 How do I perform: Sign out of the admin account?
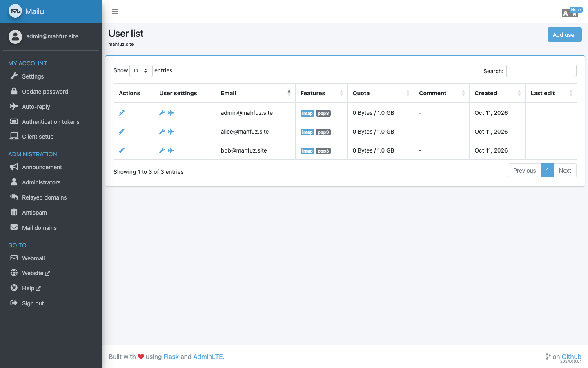coord(51,303)
